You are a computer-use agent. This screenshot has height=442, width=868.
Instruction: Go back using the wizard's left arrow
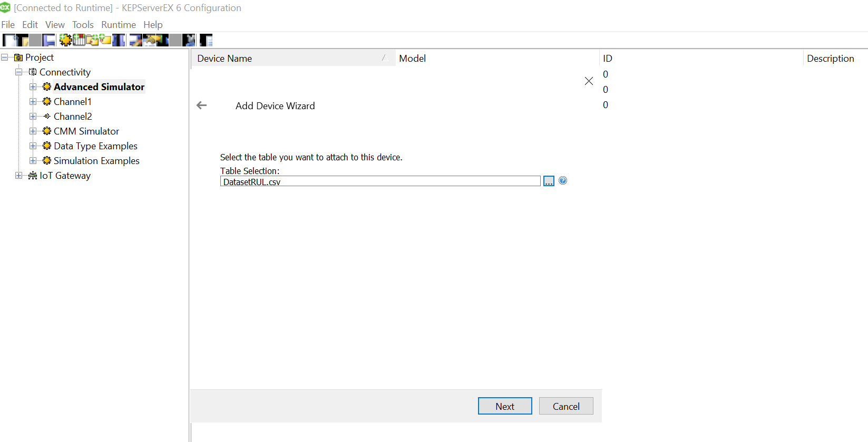202,105
